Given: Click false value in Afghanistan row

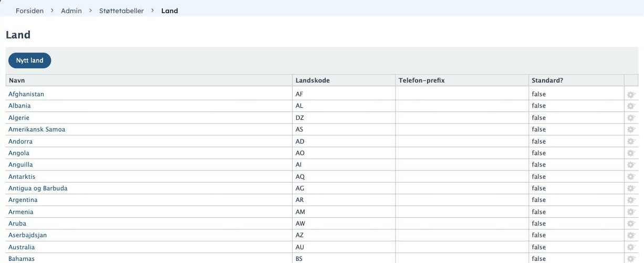Looking at the screenshot, I should 538,94.
